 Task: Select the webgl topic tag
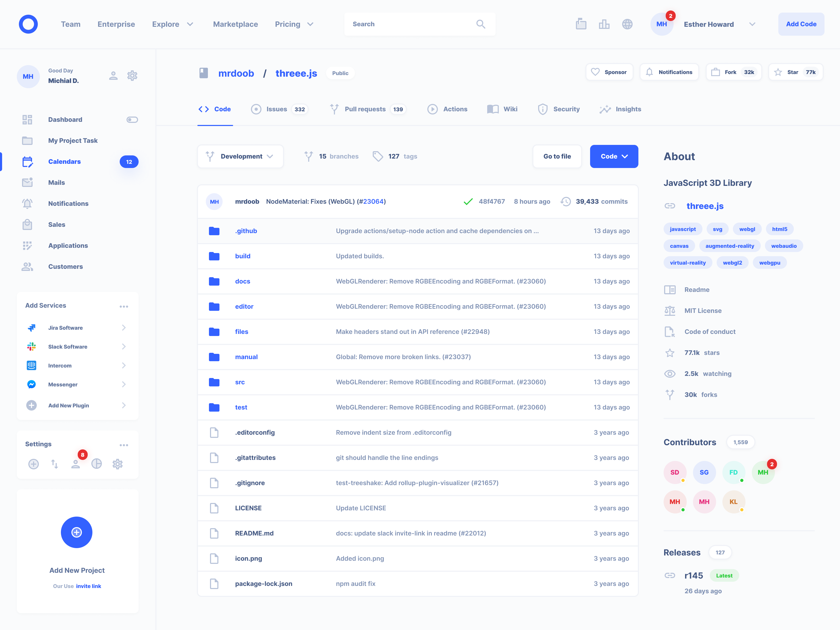(747, 229)
